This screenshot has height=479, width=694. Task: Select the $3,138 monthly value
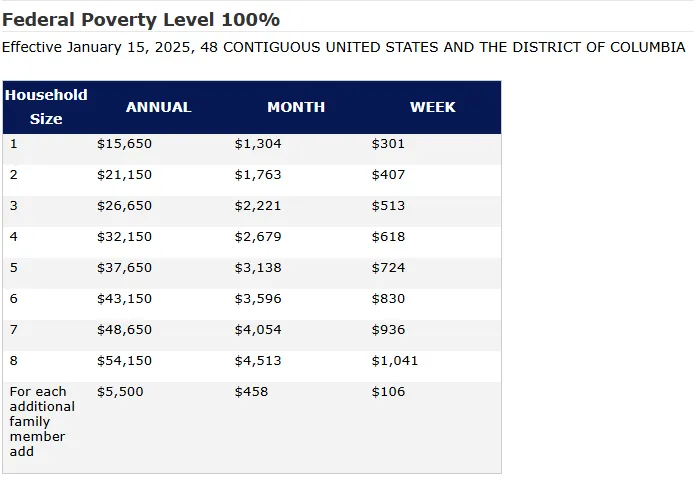pos(258,268)
